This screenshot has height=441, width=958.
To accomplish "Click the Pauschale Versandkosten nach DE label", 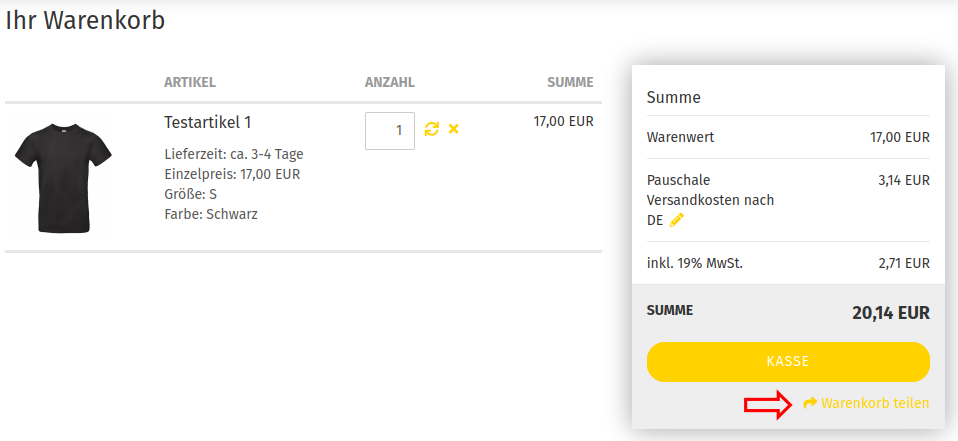I will tap(711, 200).
